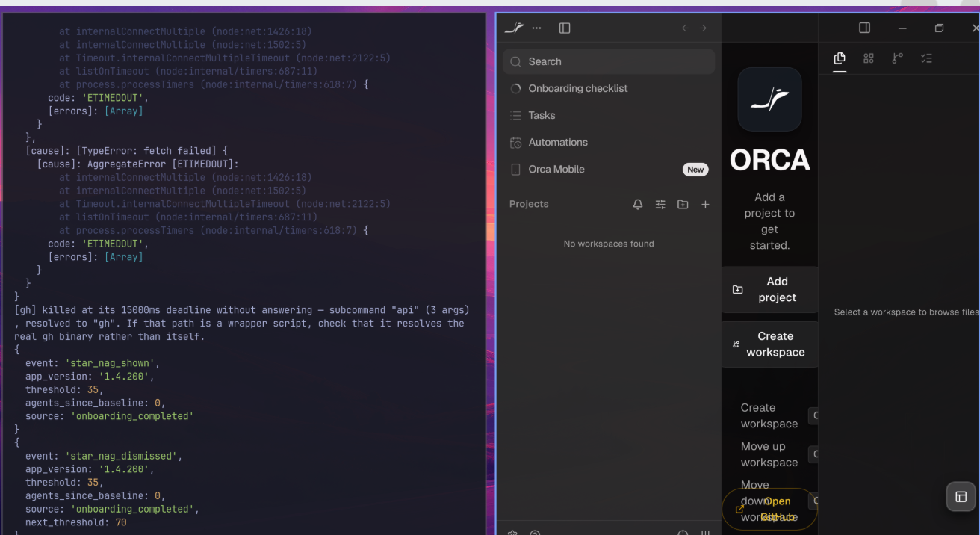This screenshot has width=980, height=535.
Task: Click terminal line '[cause]: [TypeError: fetch failed]'
Action: 126,151
